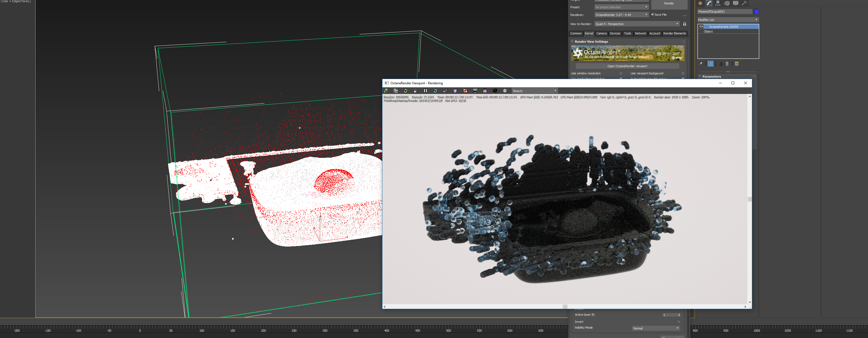Switch to the Kernel tab
The image size is (868, 338).
click(x=589, y=33)
